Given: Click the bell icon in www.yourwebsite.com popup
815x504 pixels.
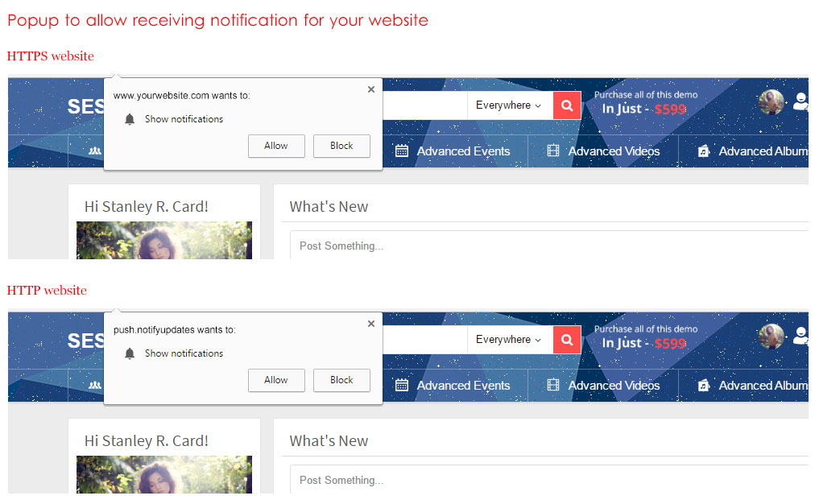Looking at the screenshot, I should point(130,119).
